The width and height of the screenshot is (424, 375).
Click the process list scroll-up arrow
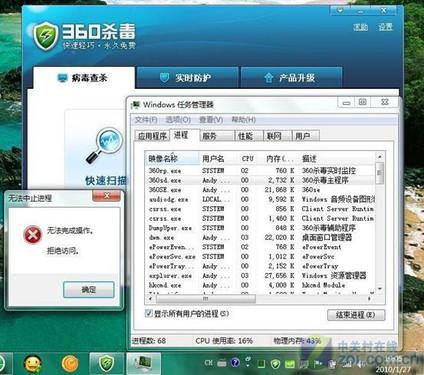379,157
